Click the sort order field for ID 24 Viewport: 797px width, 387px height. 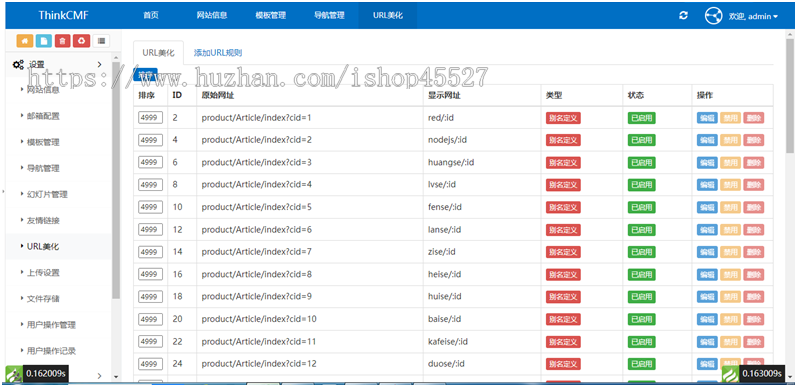[150, 364]
